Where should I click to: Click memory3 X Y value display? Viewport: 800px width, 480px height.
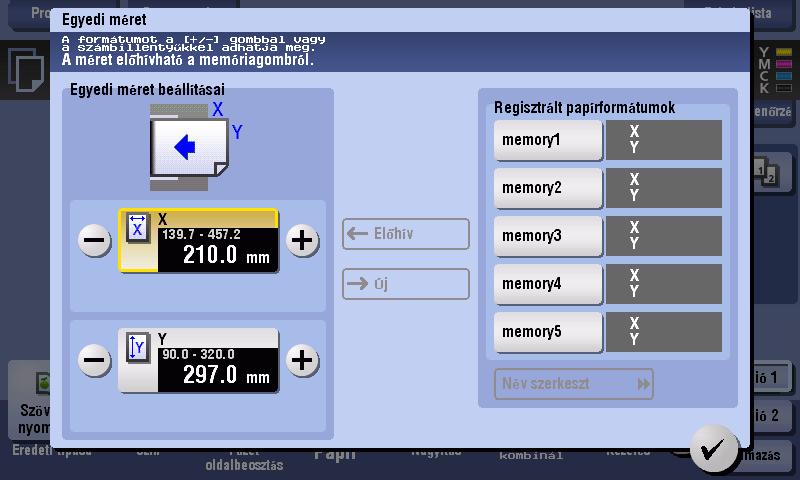click(x=664, y=236)
